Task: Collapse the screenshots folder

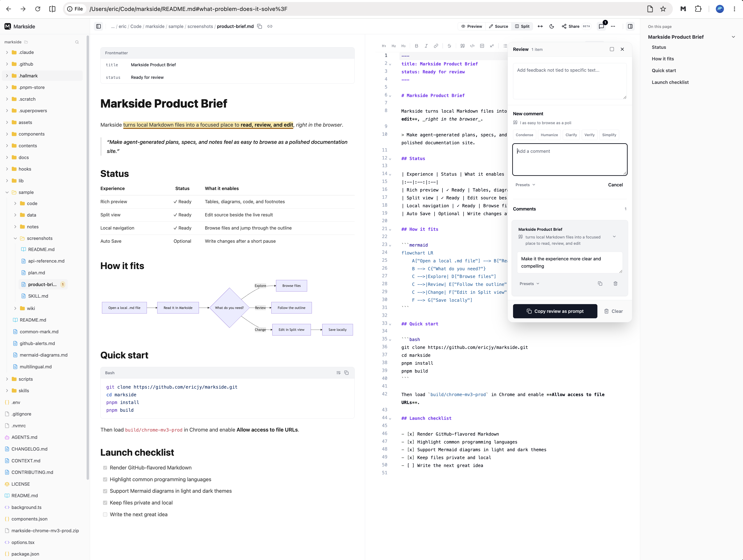Action: coord(15,238)
